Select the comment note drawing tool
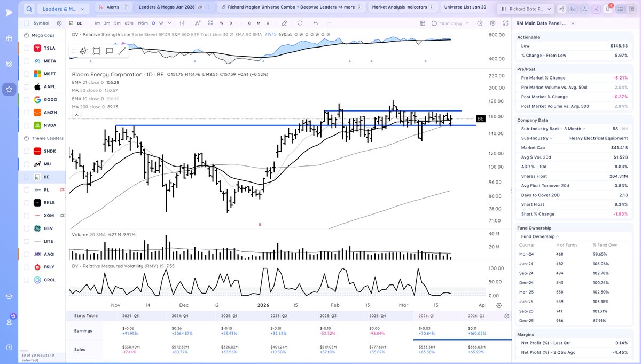 110,51
